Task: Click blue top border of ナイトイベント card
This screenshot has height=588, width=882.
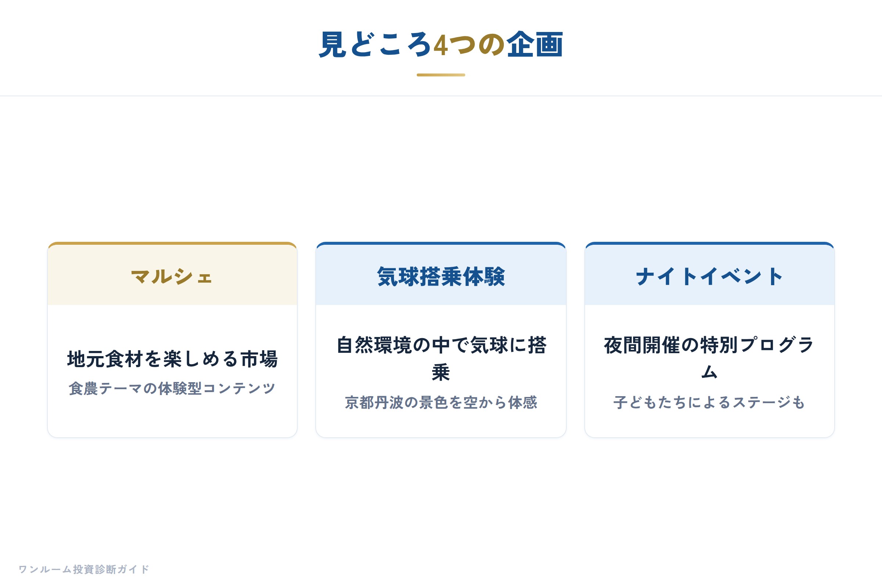Action: coord(710,243)
